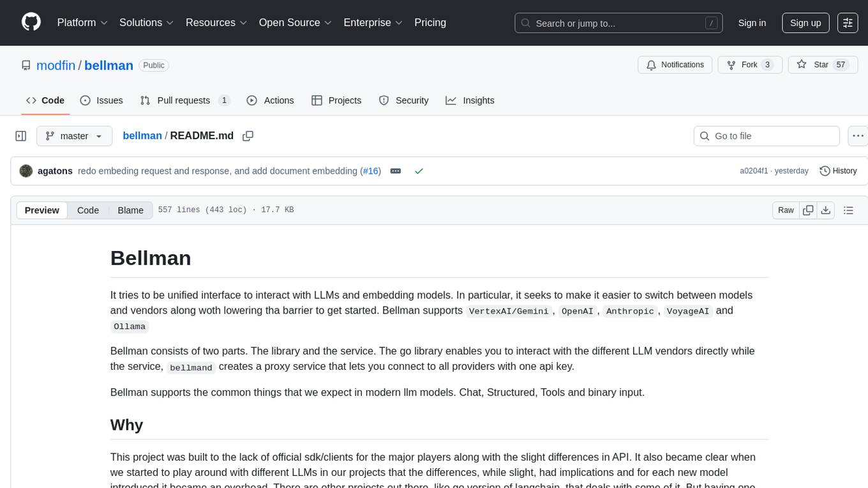Open pull request #16 link
This screenshot has height=488, width=868.
(371, 171)
